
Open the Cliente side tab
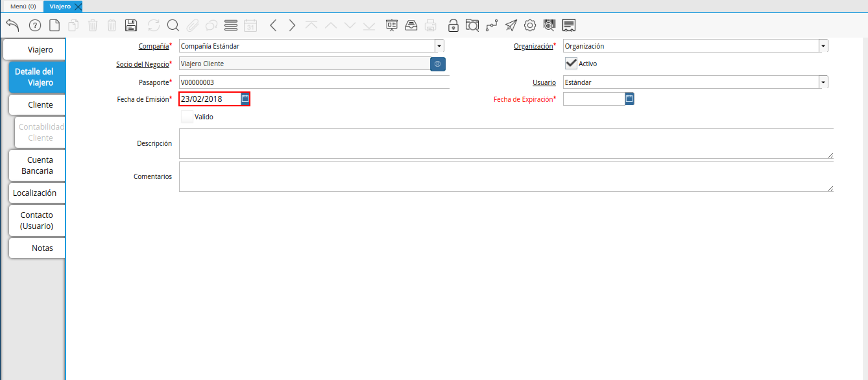point(37,104)
